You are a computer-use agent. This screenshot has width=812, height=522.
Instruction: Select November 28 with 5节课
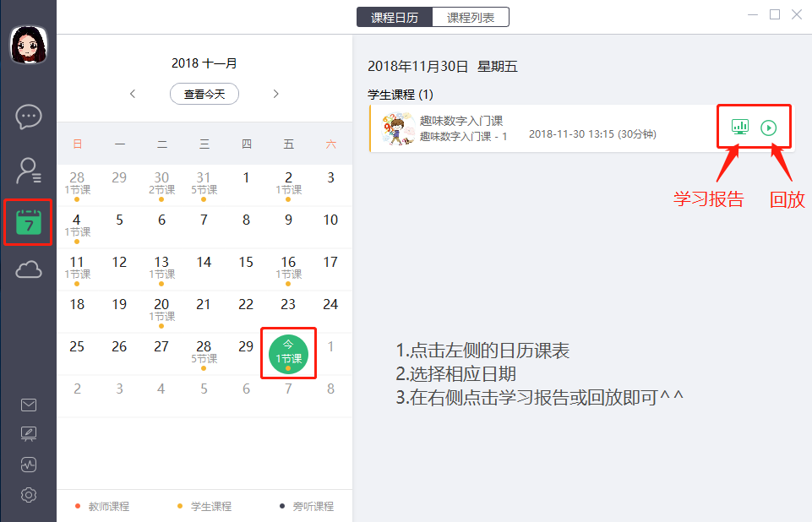point(204,354)
